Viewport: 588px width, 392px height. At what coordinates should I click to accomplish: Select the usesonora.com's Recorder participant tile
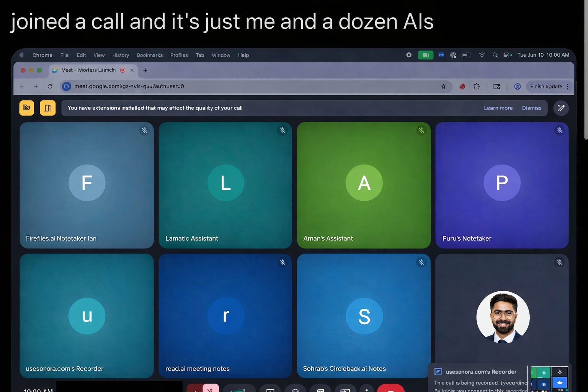[87, 316]
